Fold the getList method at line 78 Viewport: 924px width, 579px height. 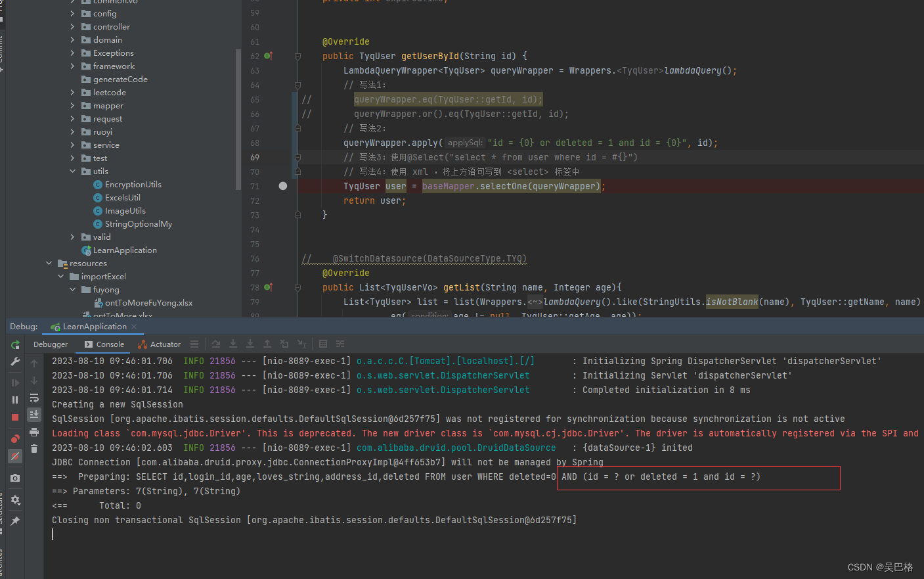(297, 288)
